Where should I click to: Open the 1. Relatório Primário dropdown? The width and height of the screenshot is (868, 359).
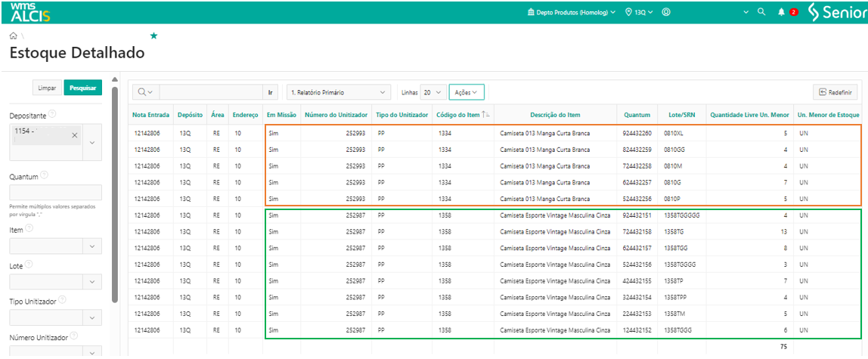point(339,92)
